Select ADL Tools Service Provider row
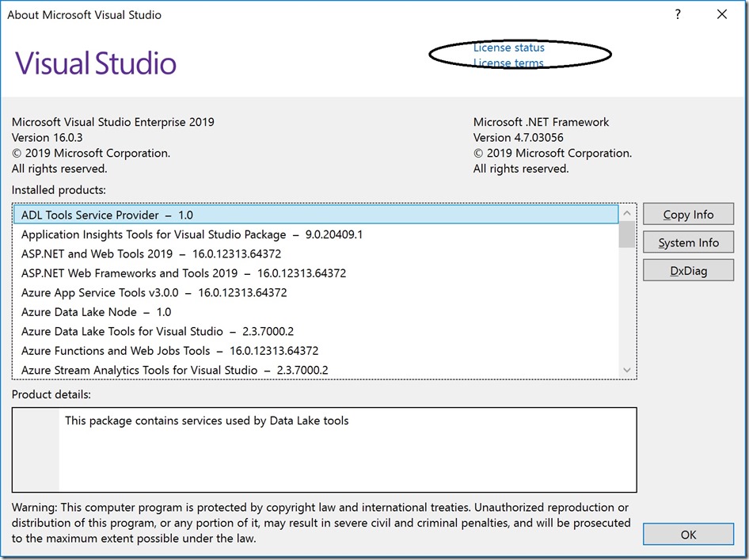The image size is (749, 560). point(316,215)
